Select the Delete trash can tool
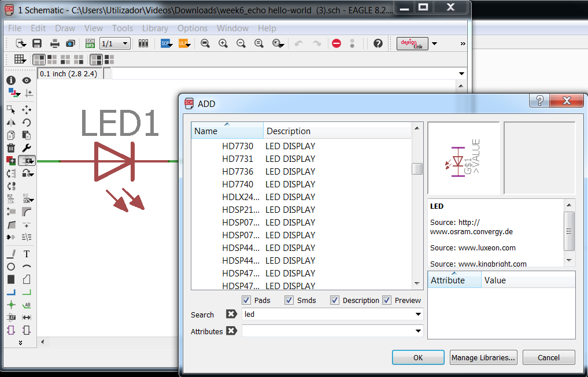 11,148
